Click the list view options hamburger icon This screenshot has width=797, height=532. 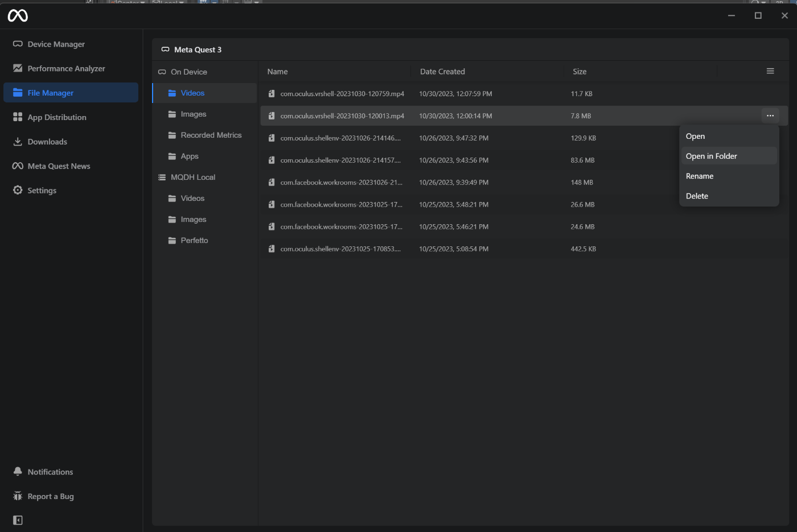pyautogui.click(x=770, y=71)
